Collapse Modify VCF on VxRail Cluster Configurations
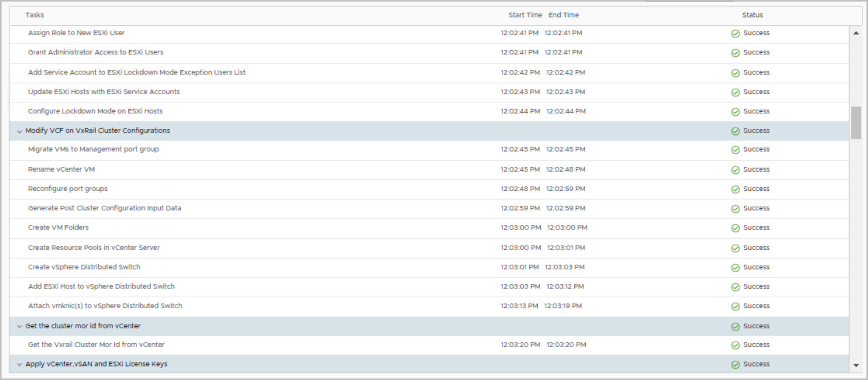The height and width of the screenshot is (380, 868). [20, 131]
